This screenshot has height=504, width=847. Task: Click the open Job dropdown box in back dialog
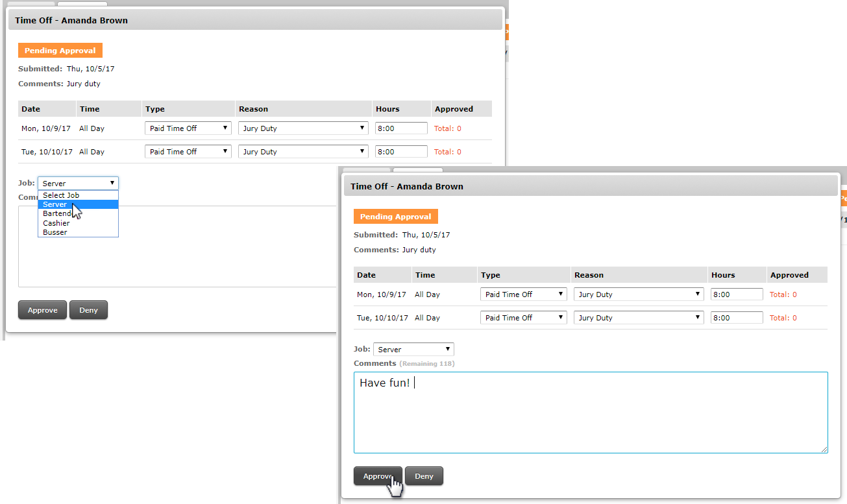coord(78,184)
